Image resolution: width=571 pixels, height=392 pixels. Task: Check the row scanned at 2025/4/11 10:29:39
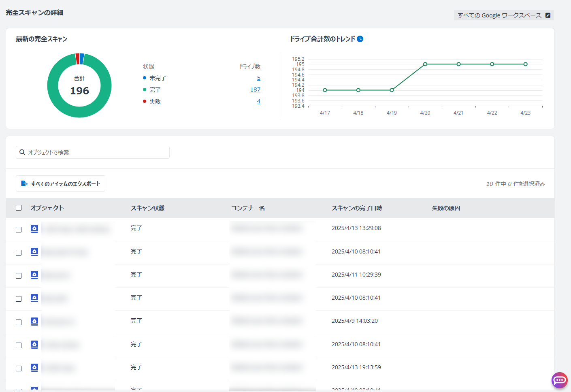click(x=19, y=276)
